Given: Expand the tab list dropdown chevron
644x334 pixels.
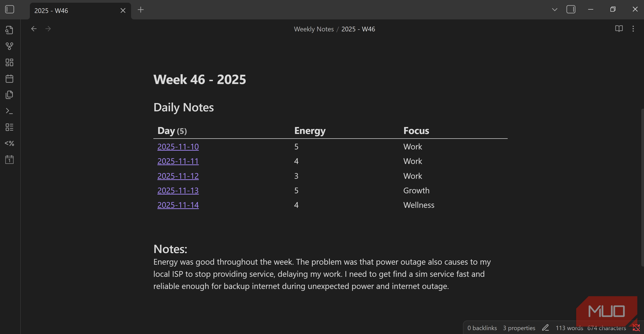Looking at the screenshot, I should (555, 10).
